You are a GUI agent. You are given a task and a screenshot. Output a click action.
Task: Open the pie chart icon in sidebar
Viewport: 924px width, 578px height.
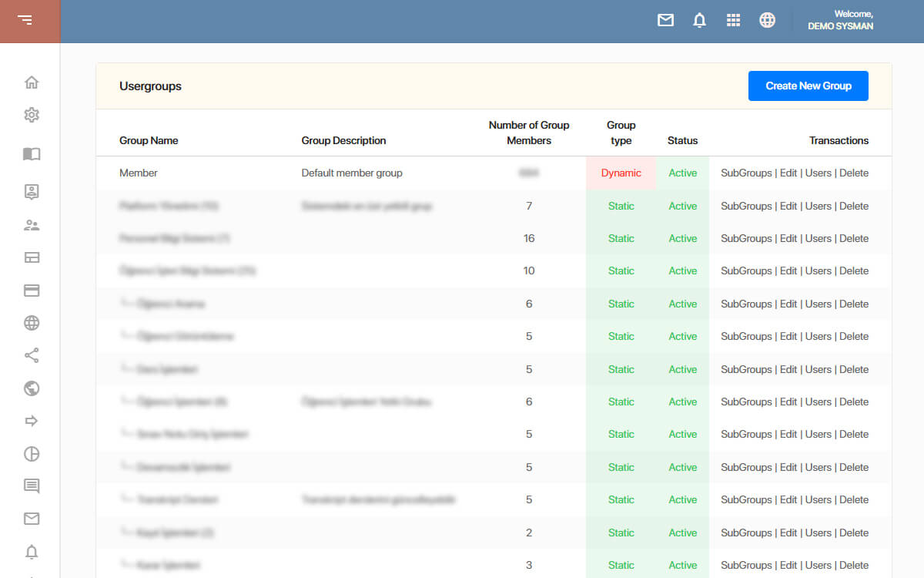pos(32,453)
